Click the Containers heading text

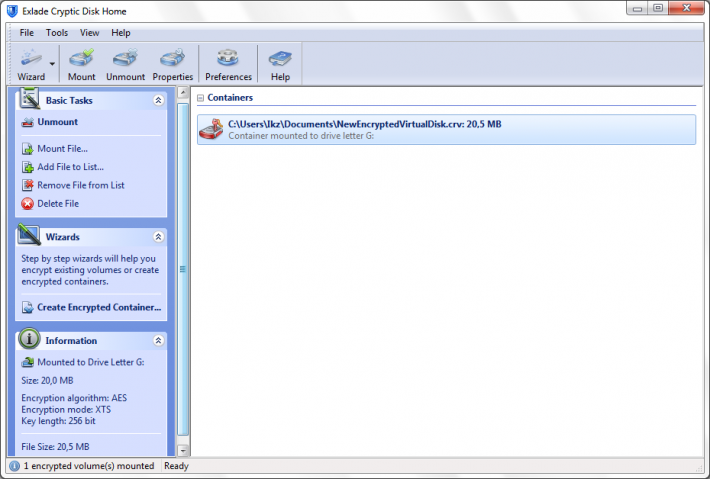[230, 98]
